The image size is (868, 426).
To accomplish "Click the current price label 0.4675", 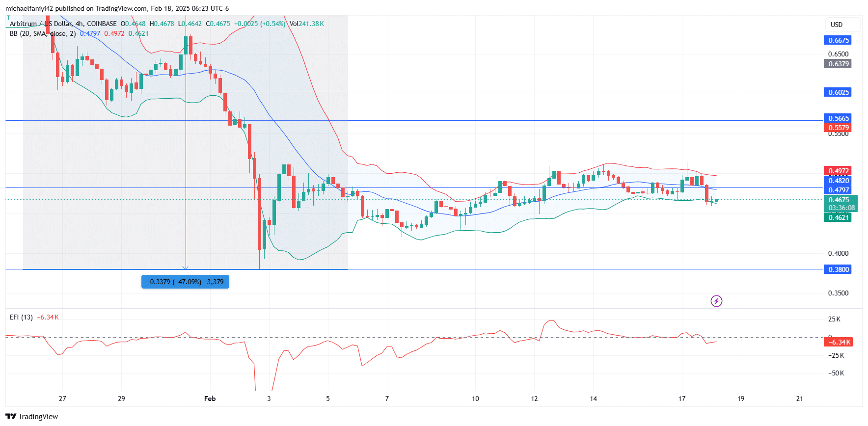I will pyautogui.click(x=840, y=200).
